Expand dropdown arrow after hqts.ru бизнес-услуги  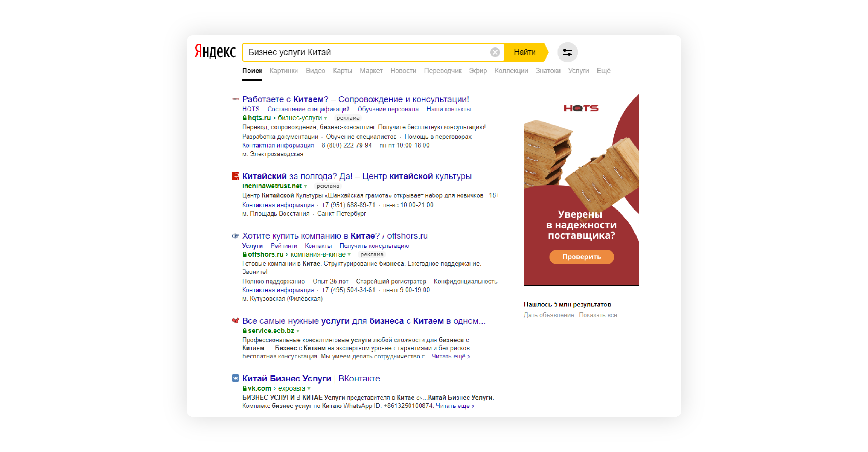click(x=325, y=118)
